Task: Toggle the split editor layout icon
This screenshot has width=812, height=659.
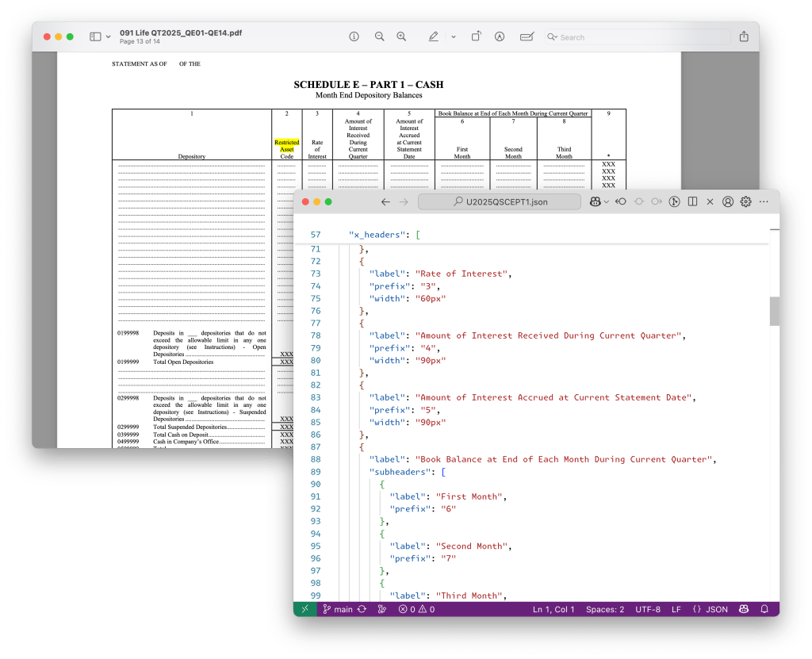Action: pyautogui.click(x=692, y=202)
